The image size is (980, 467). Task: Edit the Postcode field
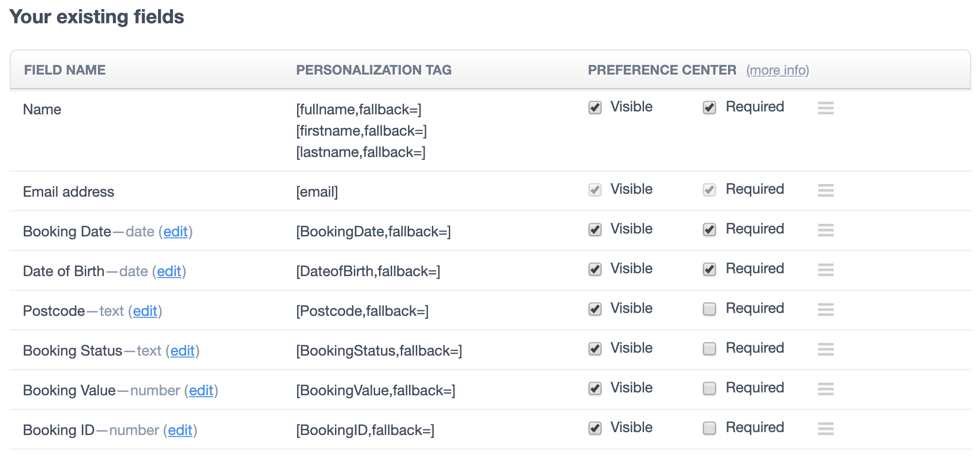145,311
